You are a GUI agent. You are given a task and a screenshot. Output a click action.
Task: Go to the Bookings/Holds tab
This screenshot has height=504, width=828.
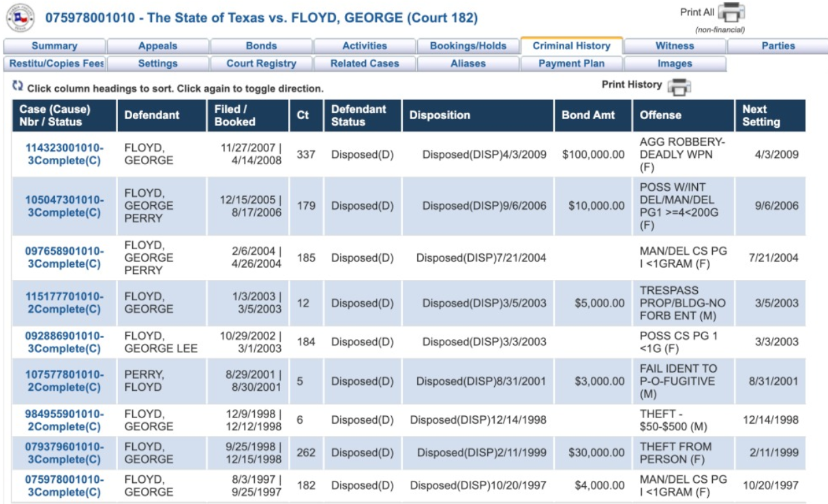468,46
